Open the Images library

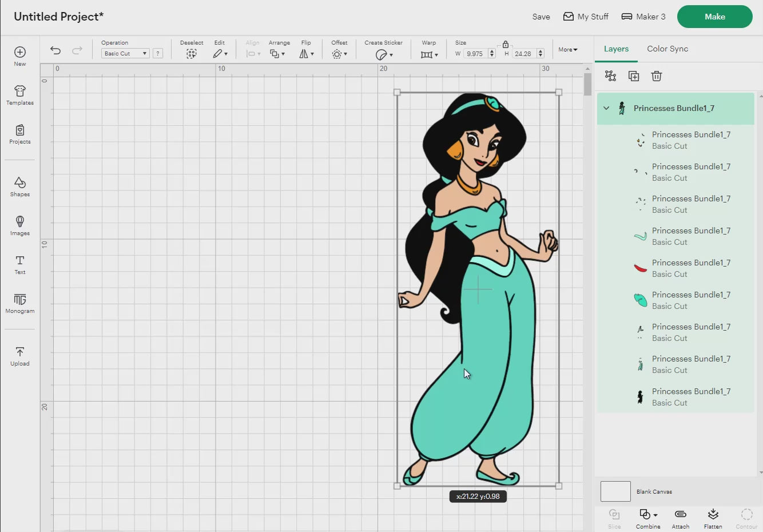(x=20, y=225)
